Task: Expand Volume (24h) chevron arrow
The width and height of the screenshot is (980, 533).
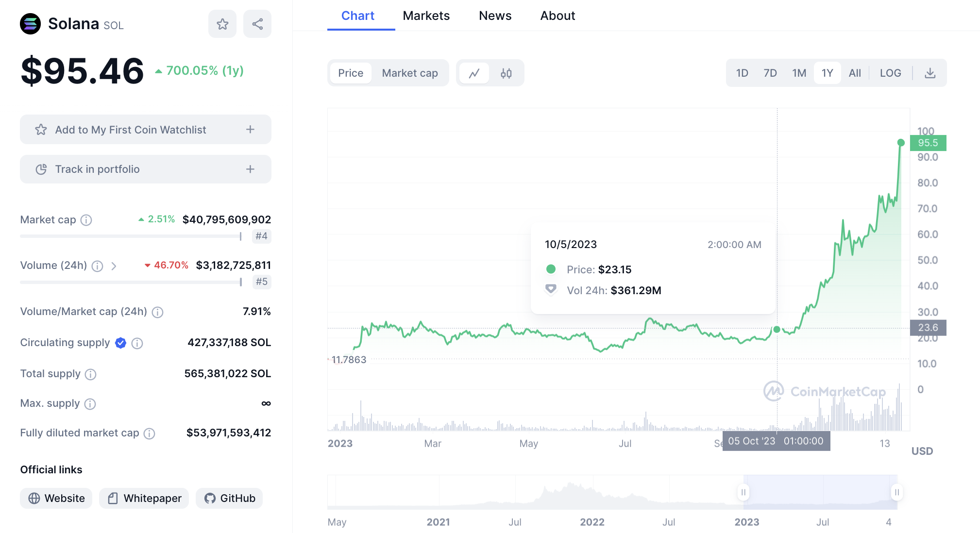Action: pyautogui.click(x=114, y=266)
